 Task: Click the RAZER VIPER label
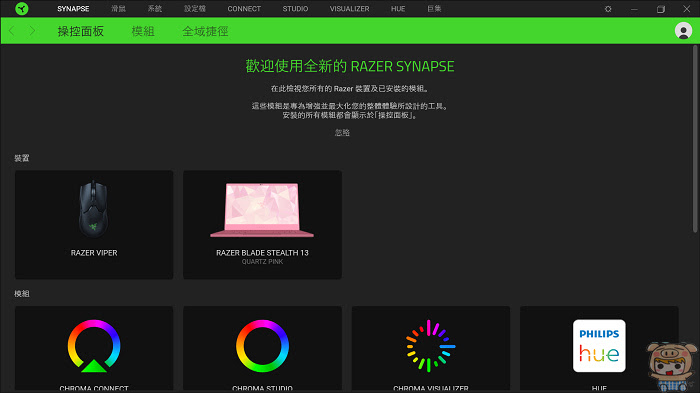tap(94, 253)
